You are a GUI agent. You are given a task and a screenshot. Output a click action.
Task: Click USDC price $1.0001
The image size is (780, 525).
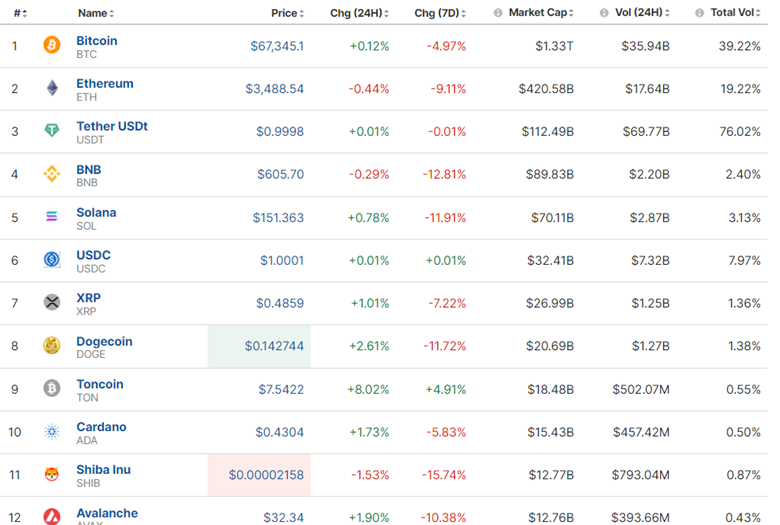point(282,261)
